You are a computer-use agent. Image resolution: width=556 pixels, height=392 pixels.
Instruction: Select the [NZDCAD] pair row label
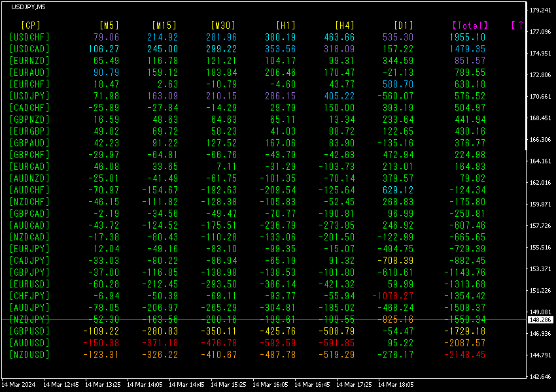pyautogui.click(x=29, y=237)
